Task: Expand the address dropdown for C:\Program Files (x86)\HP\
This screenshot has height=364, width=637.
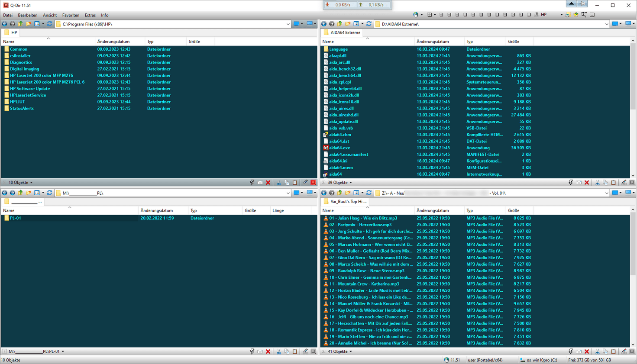Action: 288,24
